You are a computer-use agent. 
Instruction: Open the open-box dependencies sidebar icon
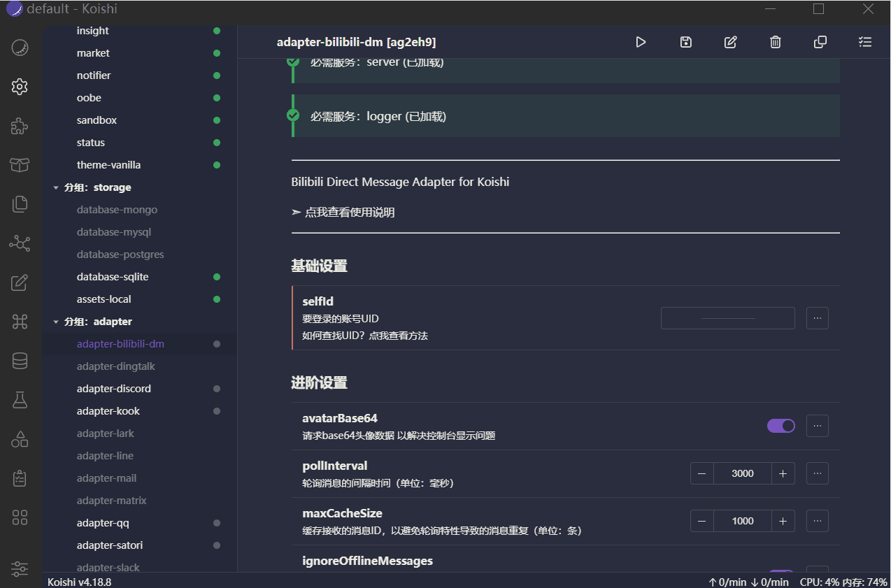[20, 165]
